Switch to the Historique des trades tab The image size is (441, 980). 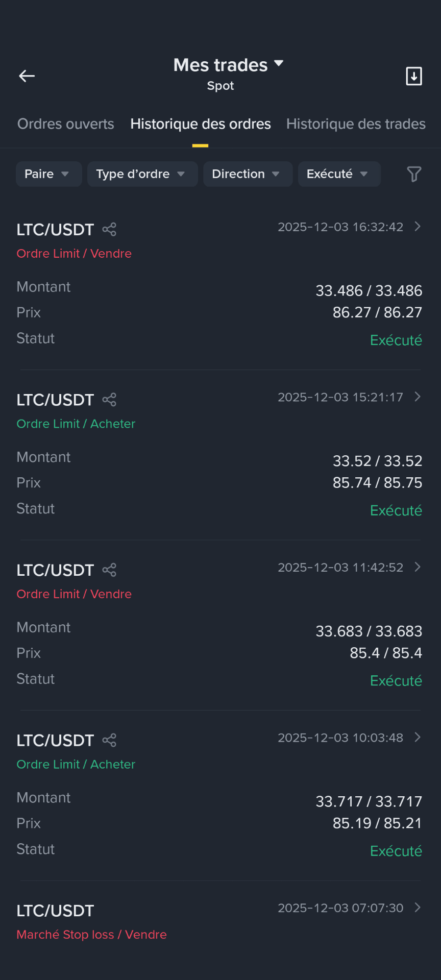tap(356, 124)
